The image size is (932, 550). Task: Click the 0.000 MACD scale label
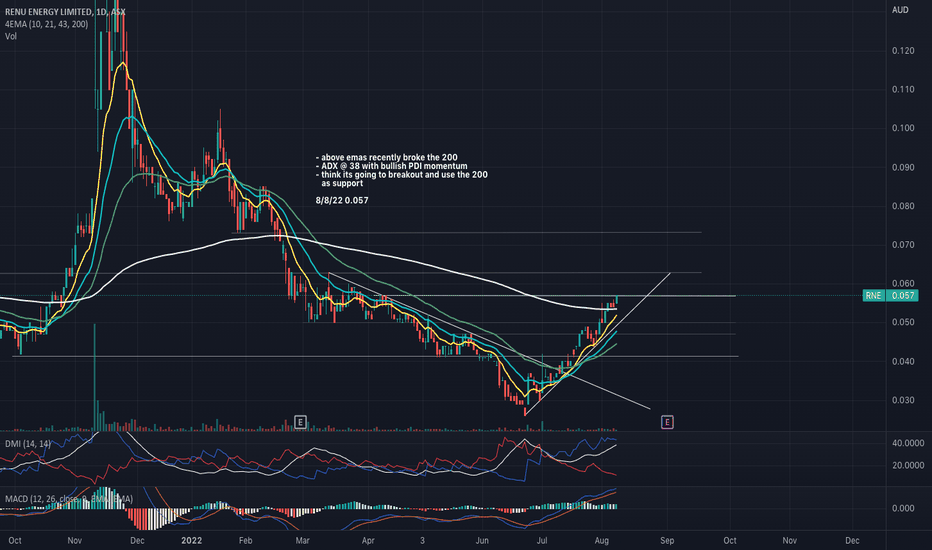pyautogui.click(x=903, y=508)
